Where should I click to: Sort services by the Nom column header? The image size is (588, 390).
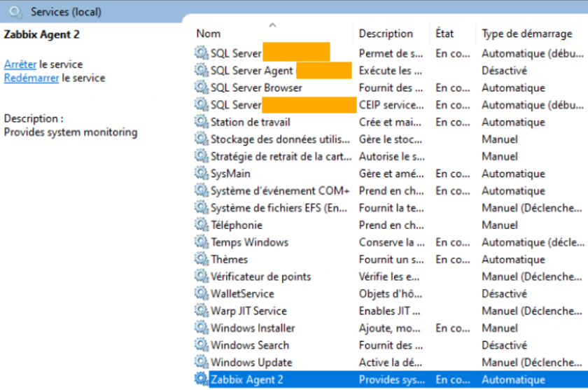pos(209,34)
